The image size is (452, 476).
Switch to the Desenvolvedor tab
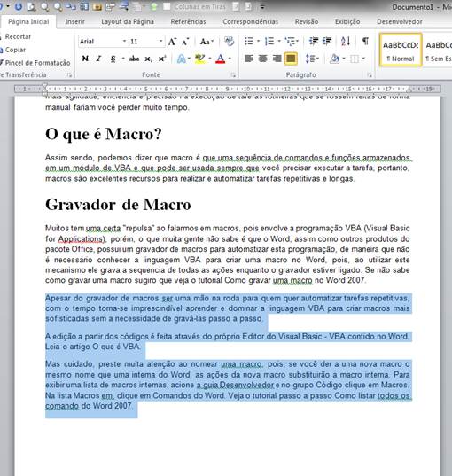400,21
